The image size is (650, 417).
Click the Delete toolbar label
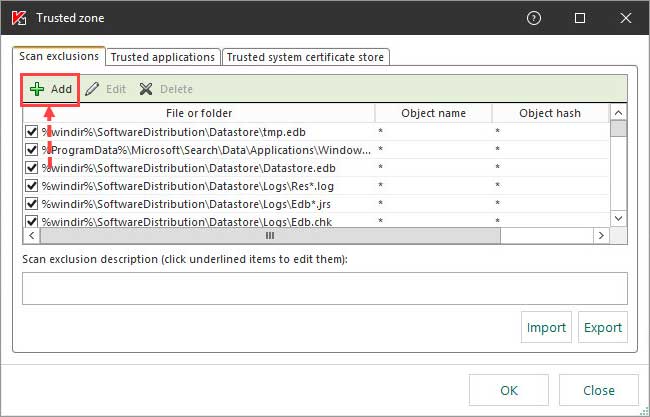pyautogui.click(x=176, y=89)
